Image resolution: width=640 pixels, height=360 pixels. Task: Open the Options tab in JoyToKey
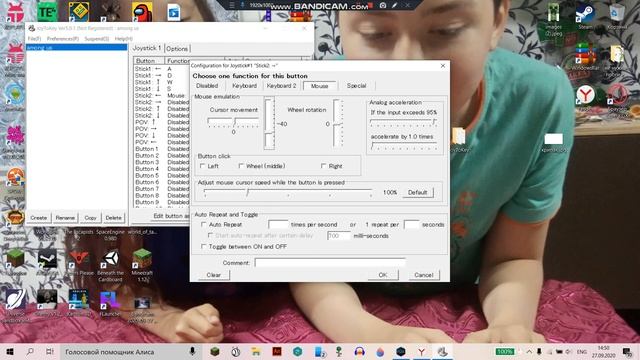pos(177,49)
